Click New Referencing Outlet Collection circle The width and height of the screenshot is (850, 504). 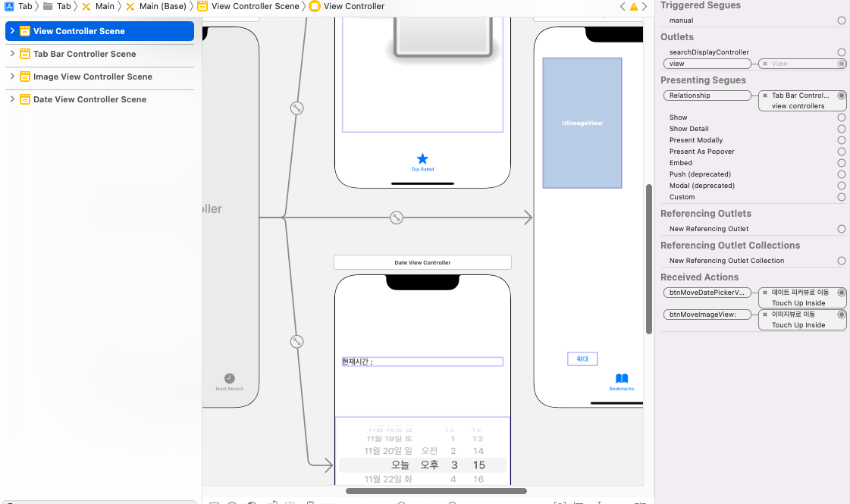(842, 261)
